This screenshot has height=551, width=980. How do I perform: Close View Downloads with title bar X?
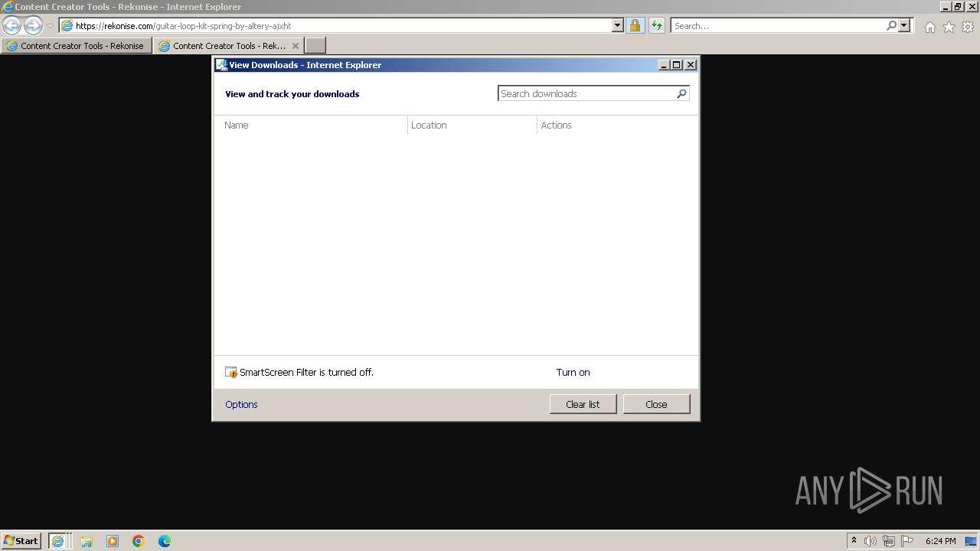[x=691, y=65]
